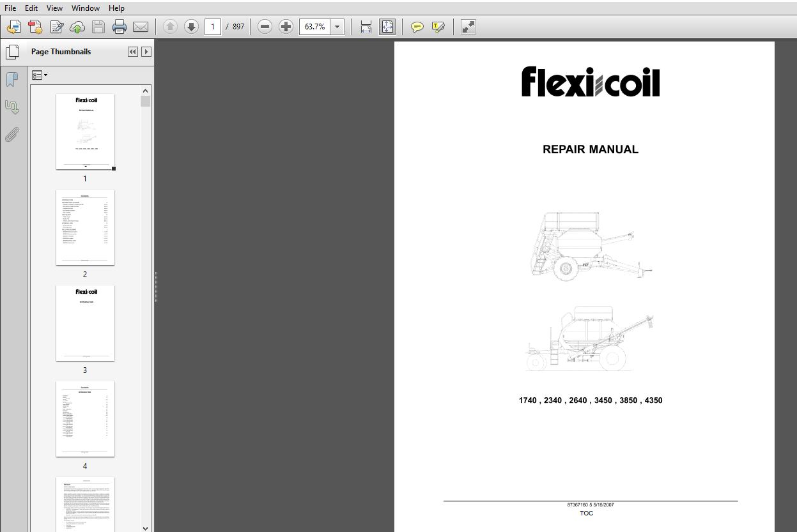The width and height of the screenshot is (797, 532).
Task: Open the Bookmarks pane icon
Action: point(12,79)
